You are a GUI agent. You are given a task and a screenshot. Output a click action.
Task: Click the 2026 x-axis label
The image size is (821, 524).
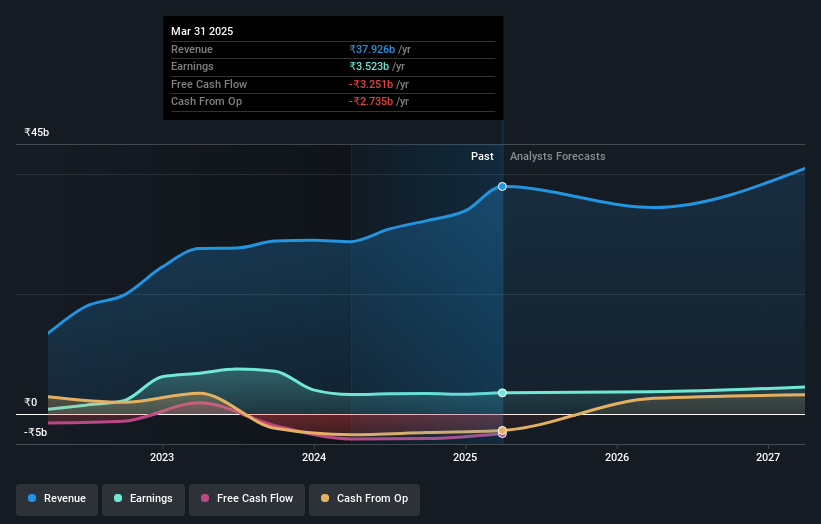tap(617, 457)
